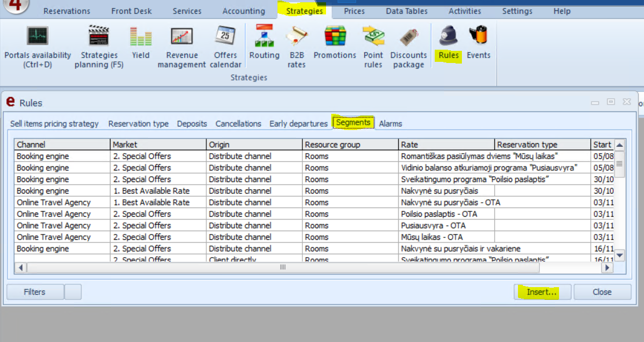Open Strategies planning clapperboard icon
Image resolution: width=644 pixels, height=342 pixels.
pos(99,36)
